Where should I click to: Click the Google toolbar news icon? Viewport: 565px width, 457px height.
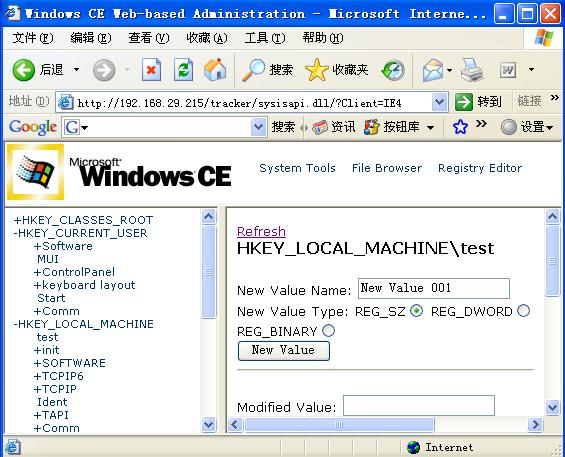319,127
